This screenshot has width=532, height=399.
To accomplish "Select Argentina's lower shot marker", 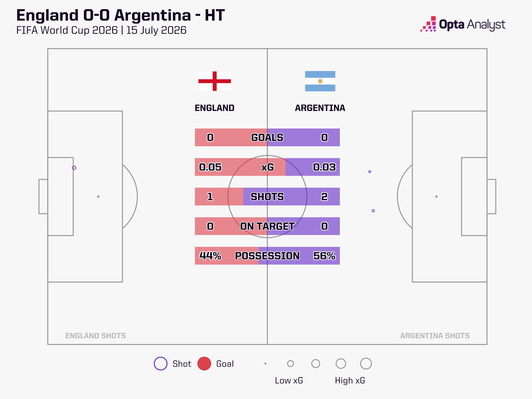I will click(373, 211).
